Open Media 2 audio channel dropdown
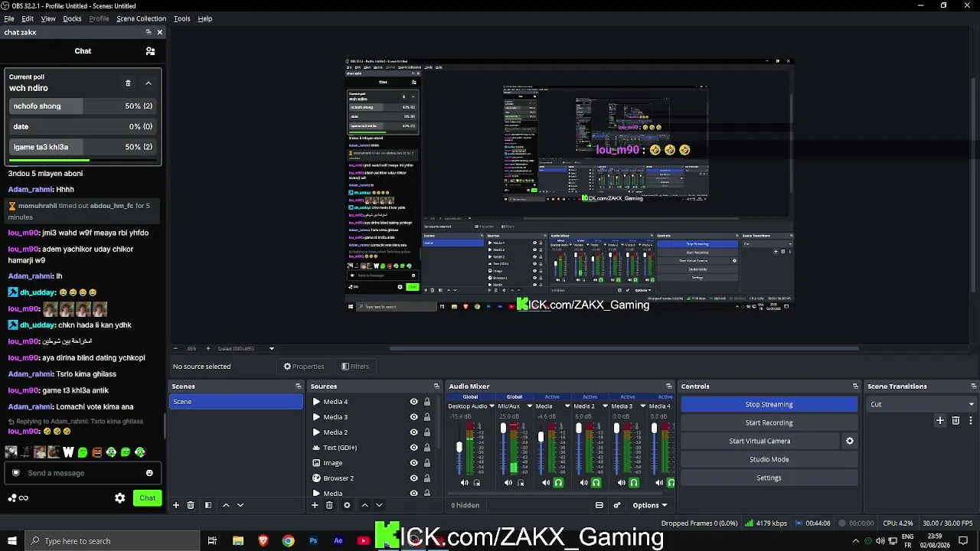This screenshot has height=551, width=980. click(x=605, y=406)
